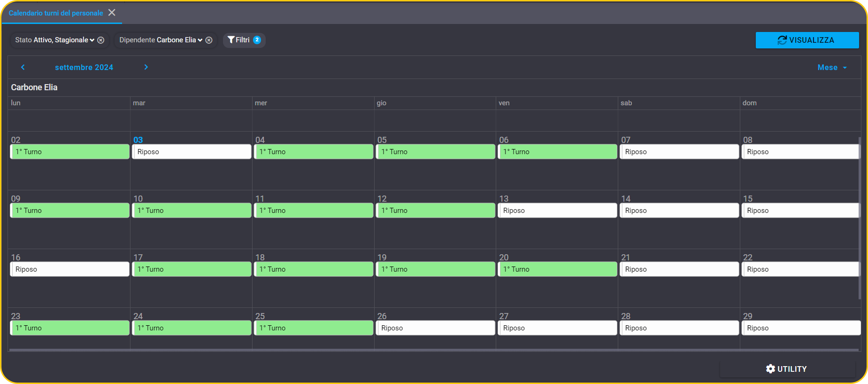868x384 pixels.
Task: Click the 1° Turno shift on day 20
Action: point(557,269)
